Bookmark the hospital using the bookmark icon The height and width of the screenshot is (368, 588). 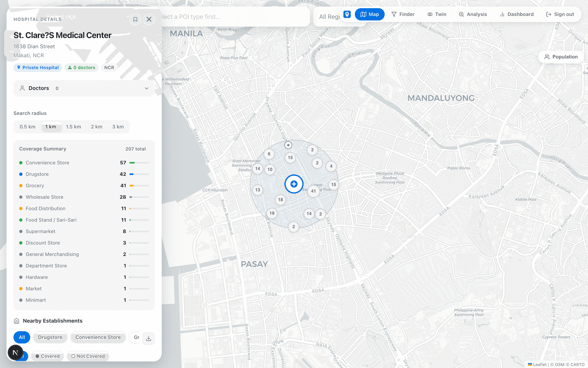135,19
